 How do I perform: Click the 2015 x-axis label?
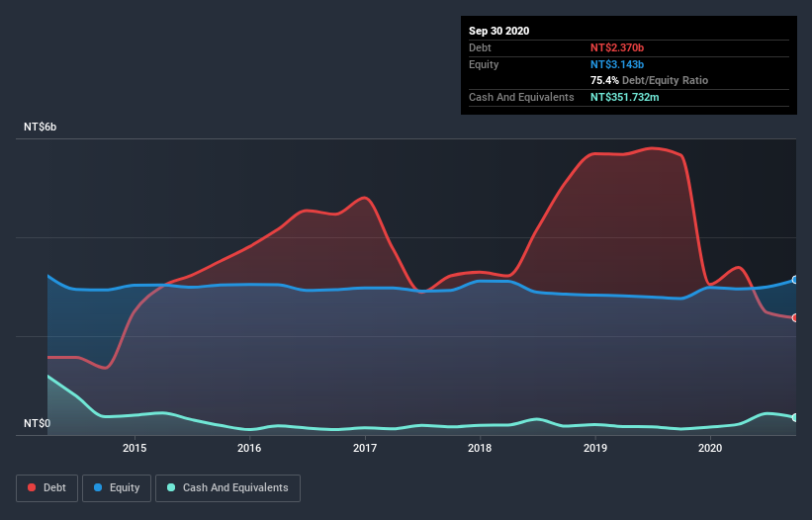(135, 448)
